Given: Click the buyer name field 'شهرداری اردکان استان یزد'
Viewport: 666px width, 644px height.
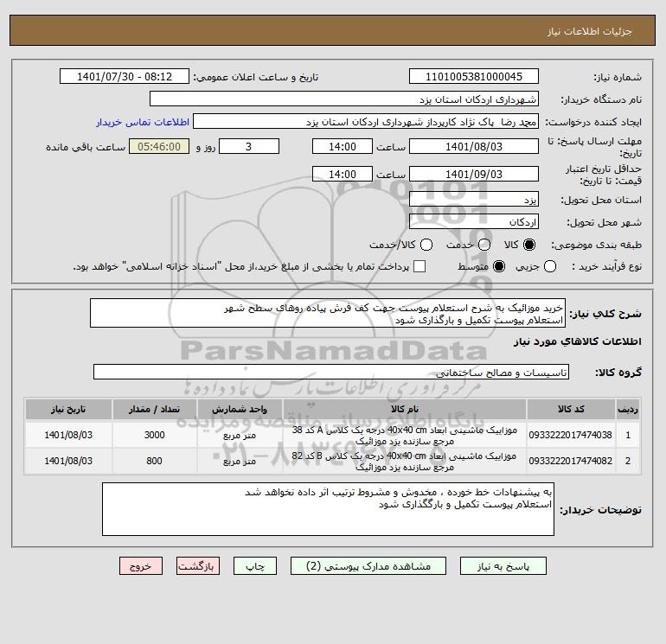Looking at the screenshot, I should (344, 99).
